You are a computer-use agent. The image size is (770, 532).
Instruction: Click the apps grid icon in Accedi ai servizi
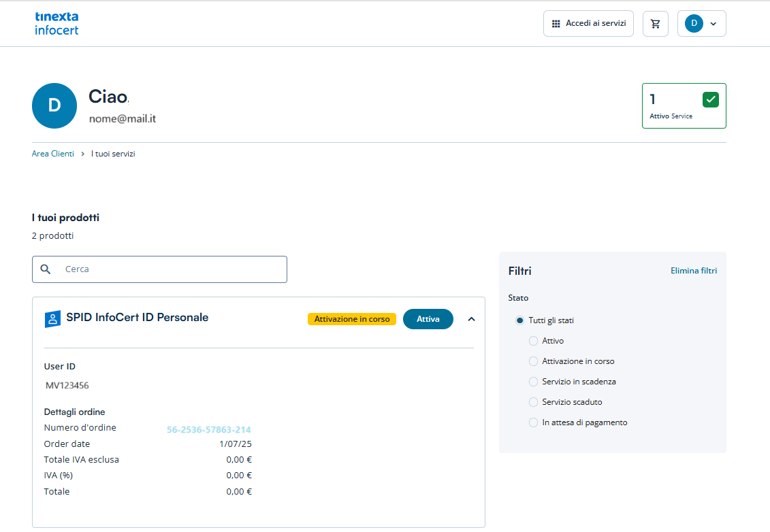(556, 24)
